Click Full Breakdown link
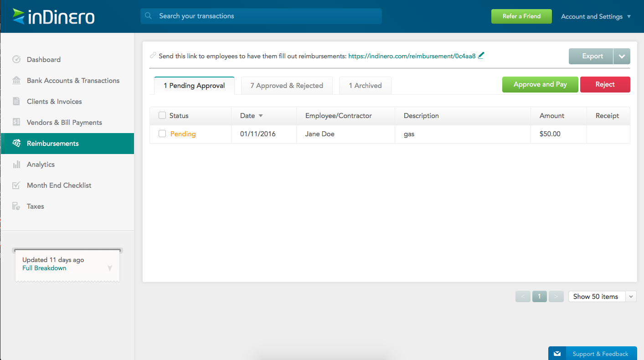 (x=44, y=268)
